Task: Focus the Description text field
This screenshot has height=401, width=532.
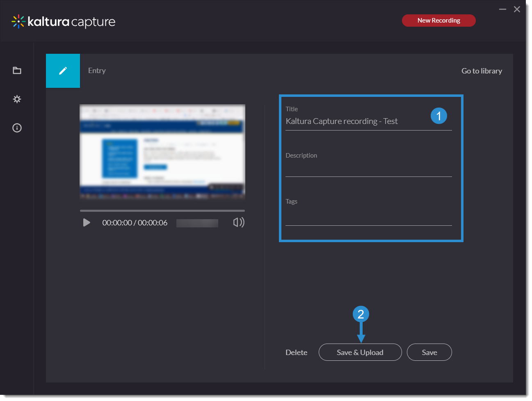Action: [368, 169]
